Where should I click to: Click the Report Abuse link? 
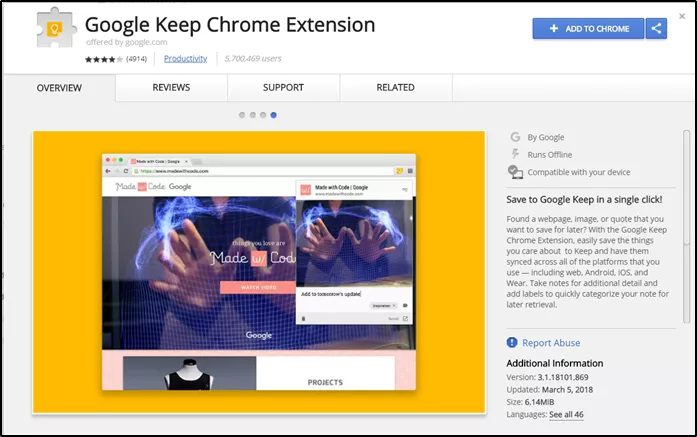pyautogui.click(x=551, y=343)
